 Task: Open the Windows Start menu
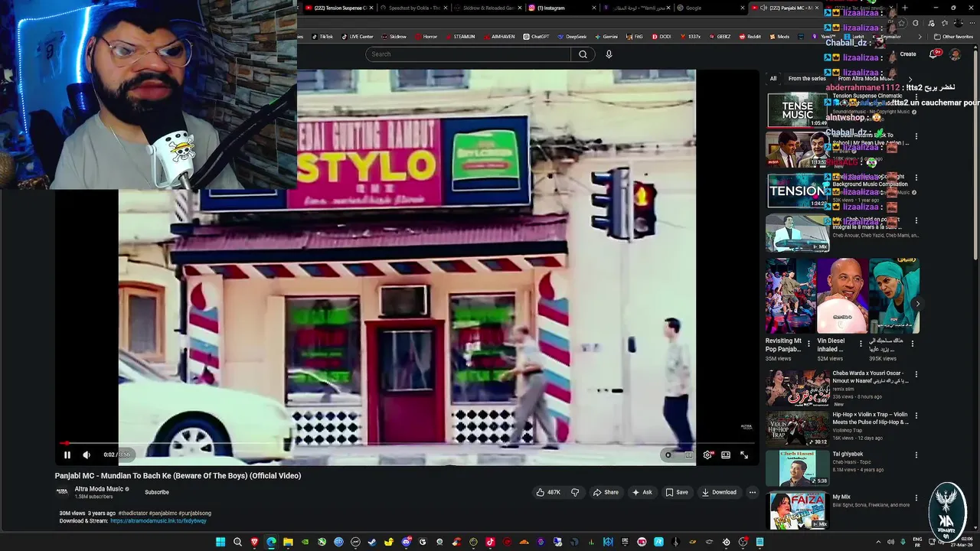point(220,542)
